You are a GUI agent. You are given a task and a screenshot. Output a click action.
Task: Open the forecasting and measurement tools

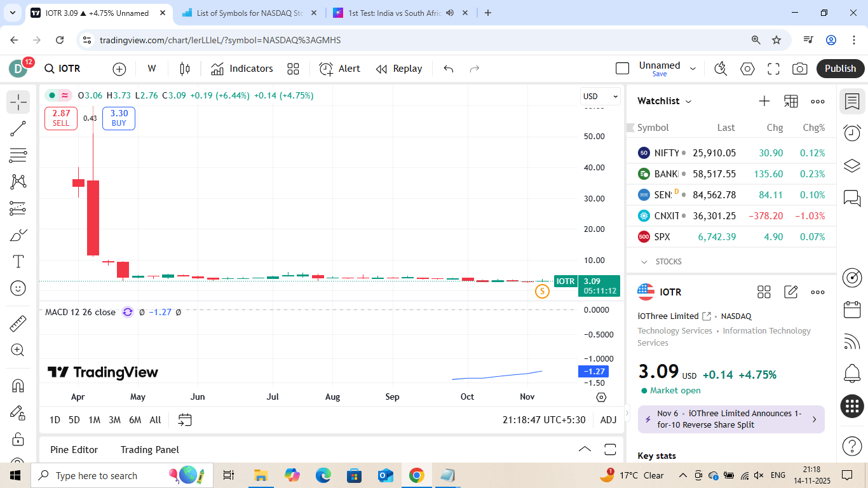pyautogui.click(x=18, y=208)
